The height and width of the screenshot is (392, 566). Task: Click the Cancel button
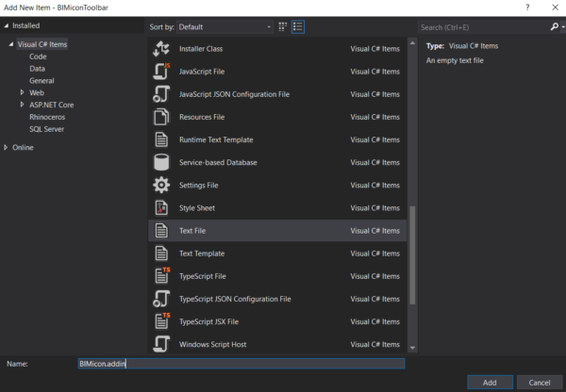540,383
